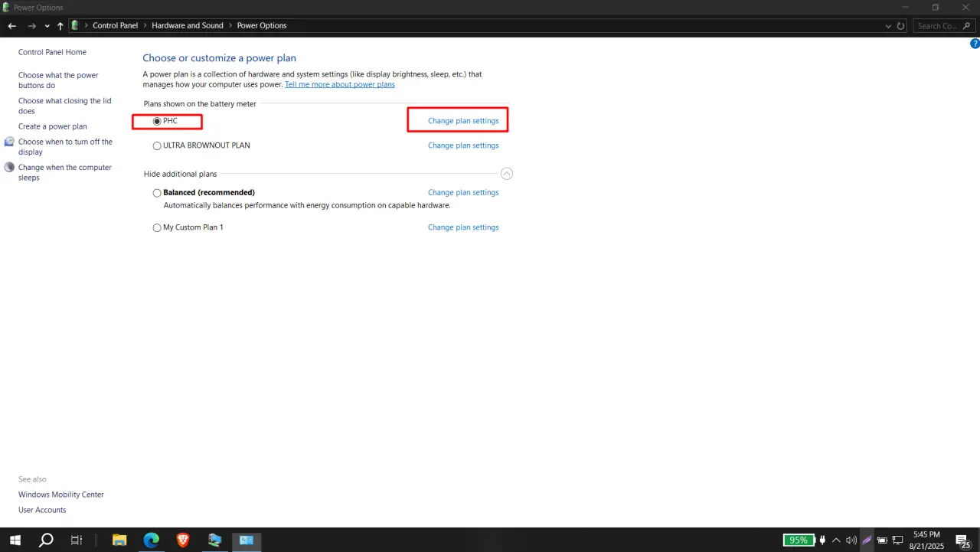Change plan settings for Balanced plan

pos(463,193)
